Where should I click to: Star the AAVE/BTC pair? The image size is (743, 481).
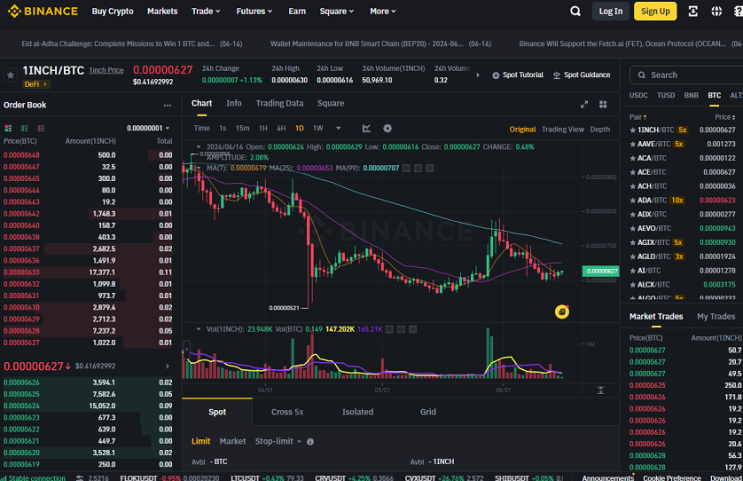tap(632, 144)
